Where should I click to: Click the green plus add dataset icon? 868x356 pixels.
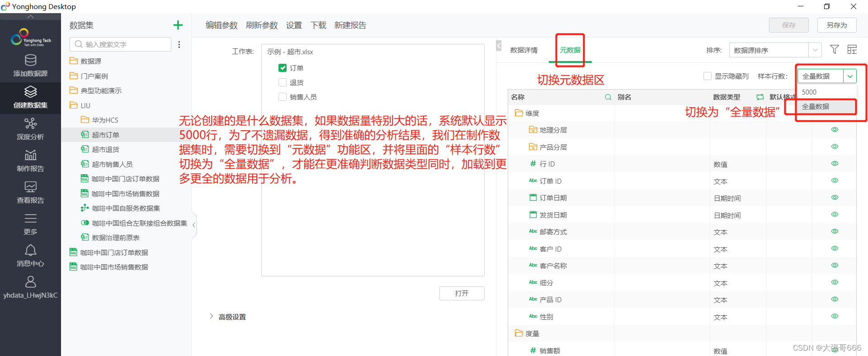pyautogui.click(x=178, y=25)
